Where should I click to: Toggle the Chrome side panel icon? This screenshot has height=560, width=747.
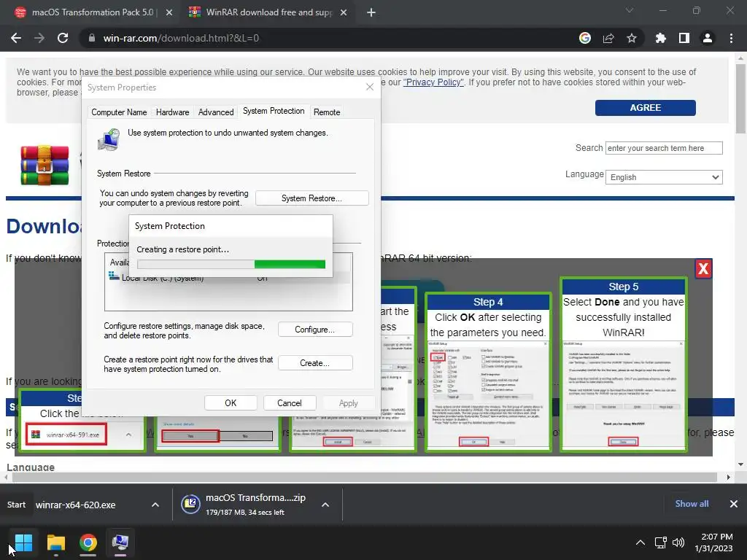(x=684, y=38)
